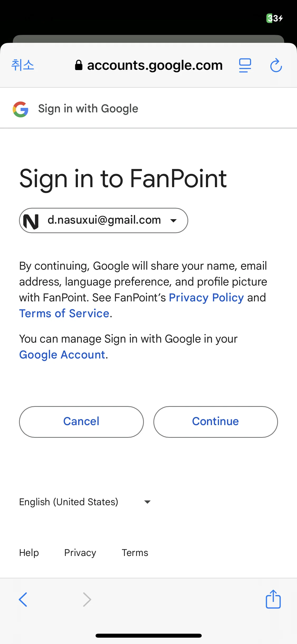This screenshot has height=644, width=297.
Task: Tap the reload page icon
Action: click(276, 65)
